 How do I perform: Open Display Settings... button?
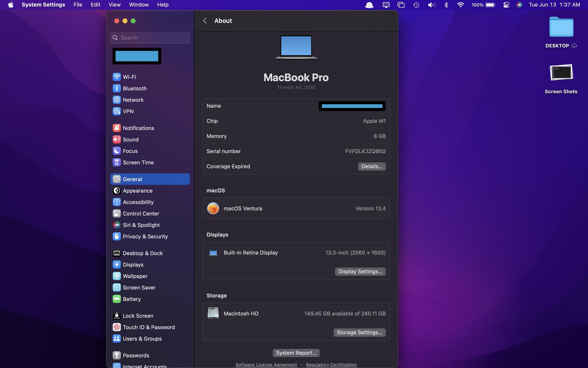point(360,272)
